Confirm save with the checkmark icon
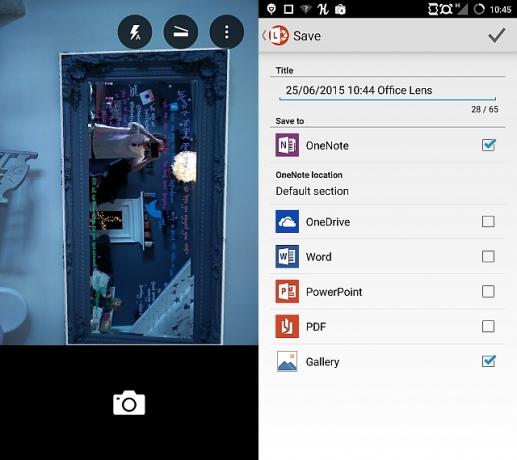The width and height of the screenshot is (517, 460). coord(496,35)
